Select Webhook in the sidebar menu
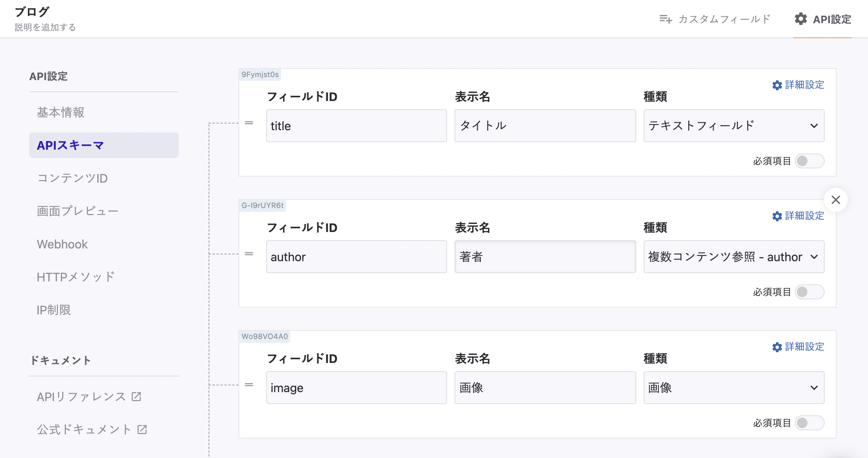This screenshot has height=458, width=868. click(62, 244)
